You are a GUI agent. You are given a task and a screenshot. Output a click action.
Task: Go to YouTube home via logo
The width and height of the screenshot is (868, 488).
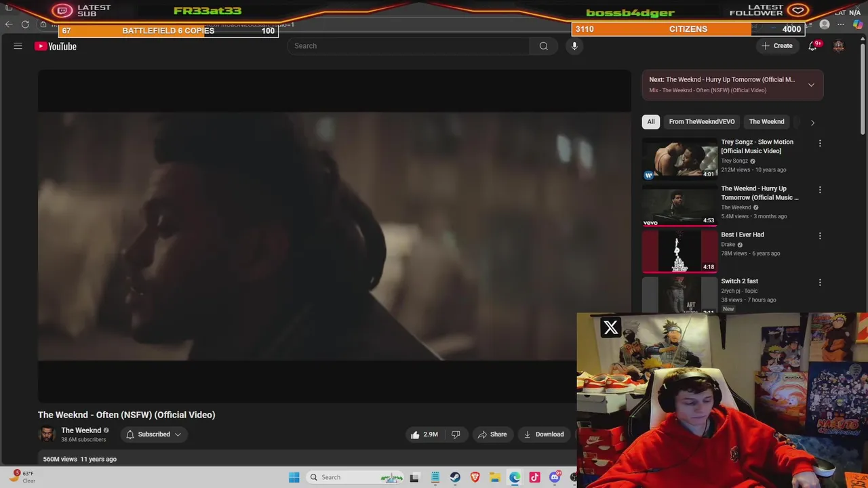pyautogui.click(x=56, y=46)
